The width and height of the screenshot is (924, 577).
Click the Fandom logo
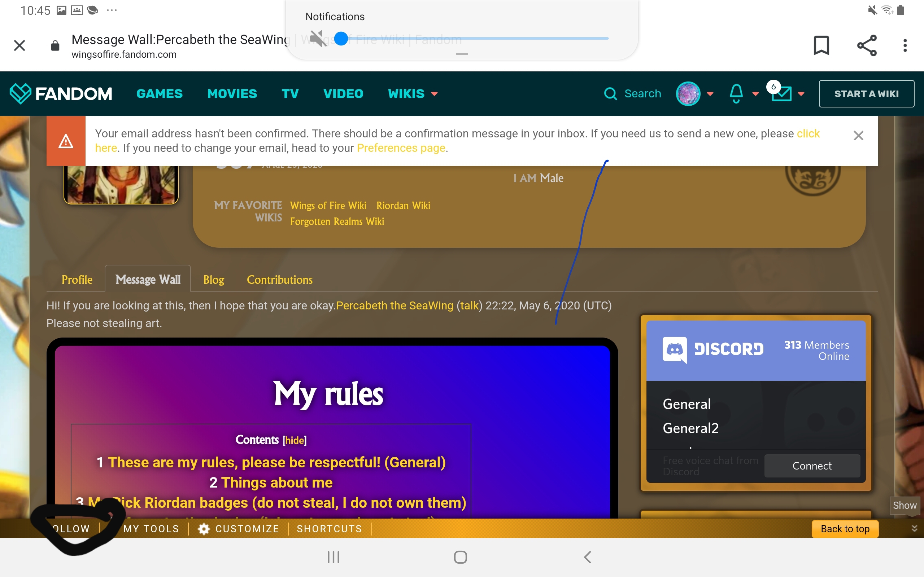[x=61, y=93]
